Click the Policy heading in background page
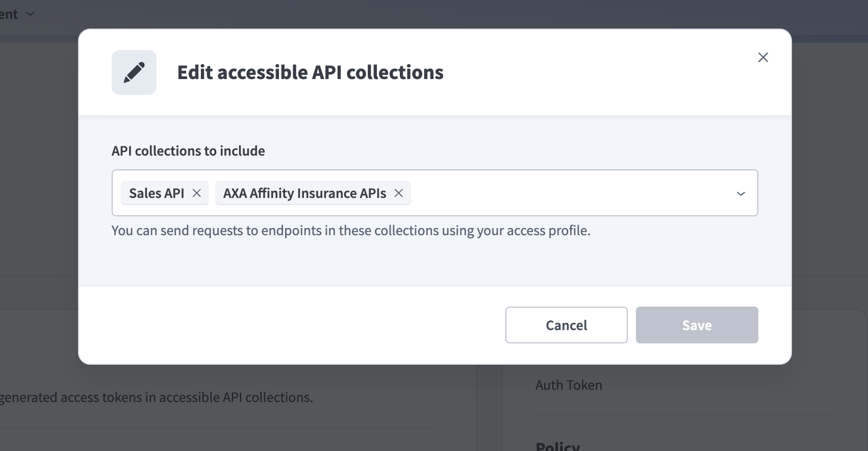868x451 pixels. 557,447
